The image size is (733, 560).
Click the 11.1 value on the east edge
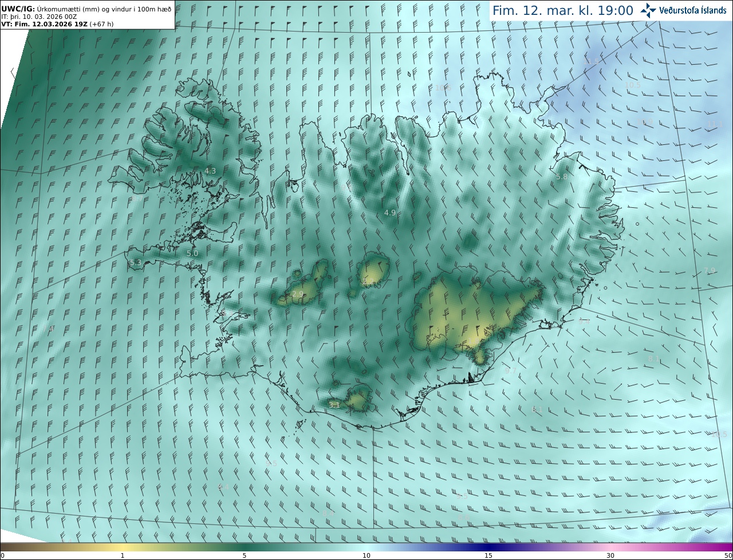(715, 124)
